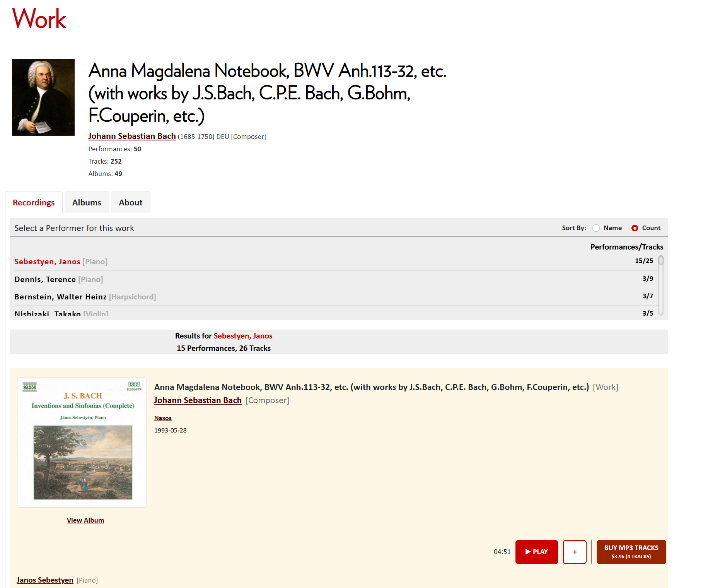
Task: Play the Anna Magdalena Notebook recording
Action: click(536, 552)
